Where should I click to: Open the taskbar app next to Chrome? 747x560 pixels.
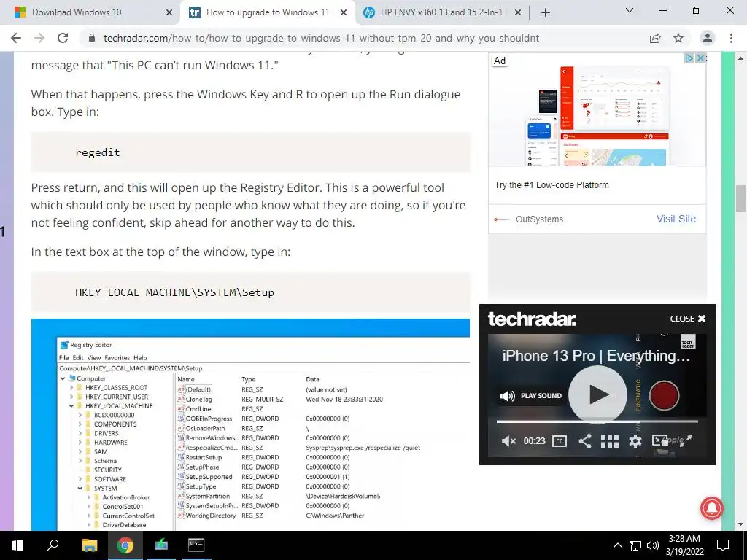(x=161, y=545)
